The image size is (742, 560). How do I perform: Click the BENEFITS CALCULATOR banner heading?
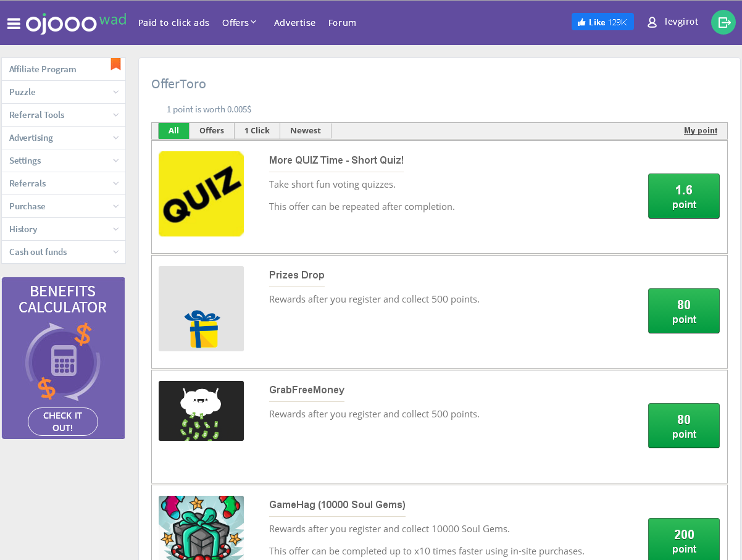[x=63, y=299]
